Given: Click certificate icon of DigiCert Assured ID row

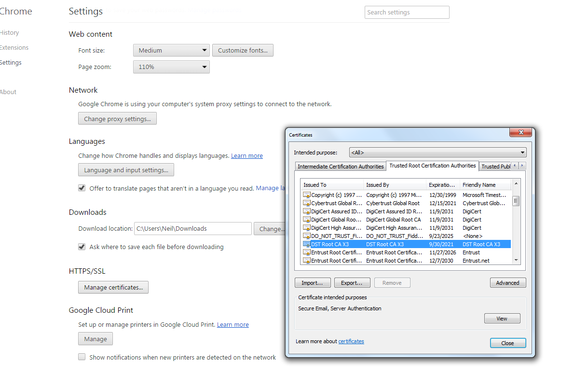Looking at the screenshot, I should [x=306, y=211].
